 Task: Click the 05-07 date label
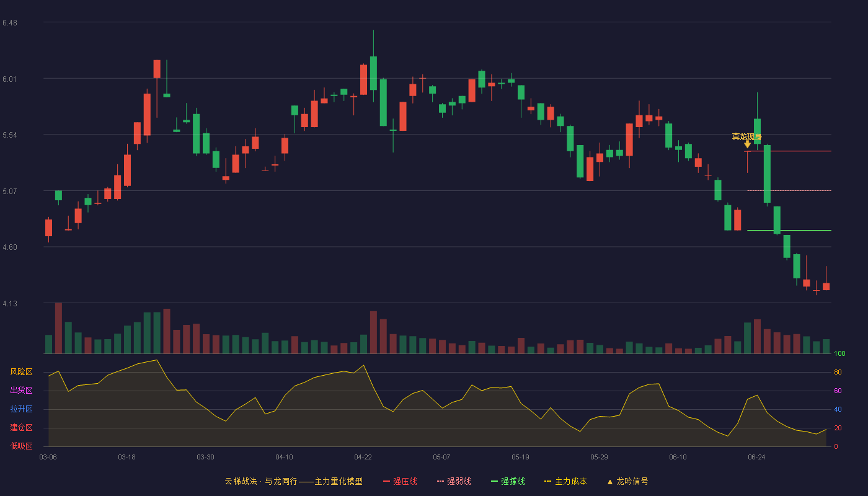click(441, 457)
